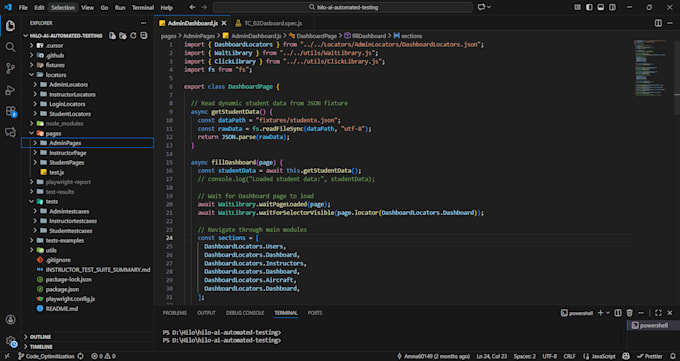680x361 pixels.
Task: Open dropdown next to new terminal plus
Action: click(x=608, y=313)
